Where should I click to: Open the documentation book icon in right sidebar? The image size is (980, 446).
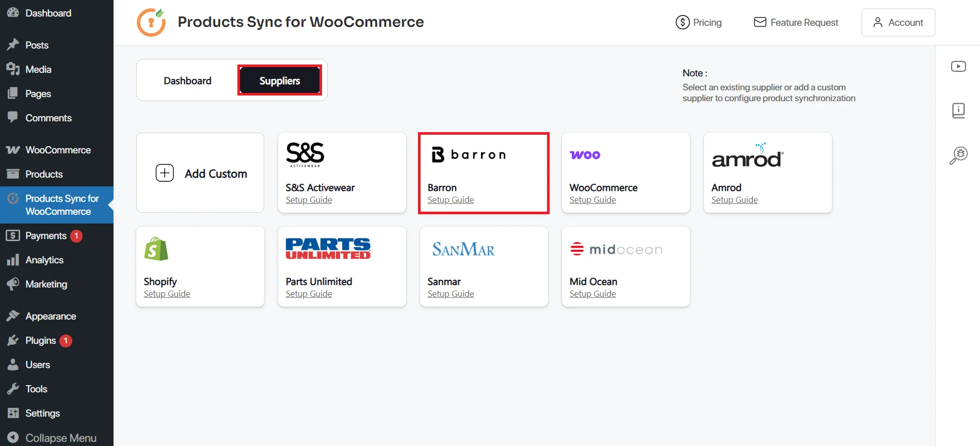[958, 110]
